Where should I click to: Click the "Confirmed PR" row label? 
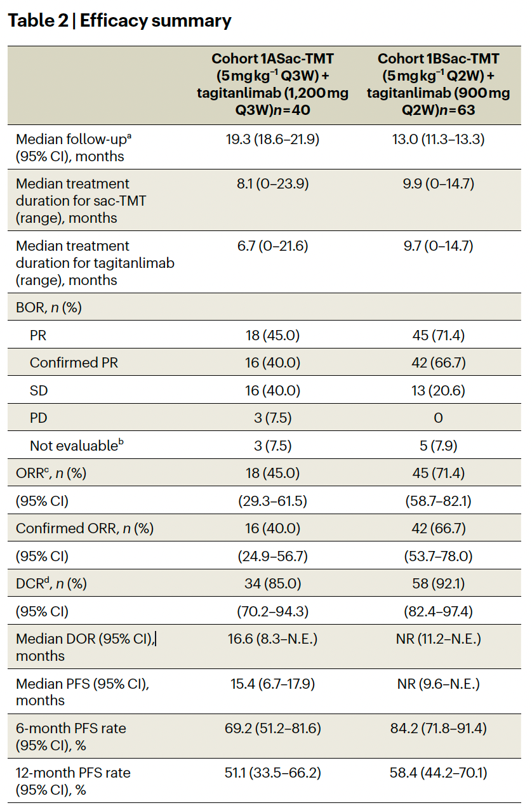click(74, 363)
